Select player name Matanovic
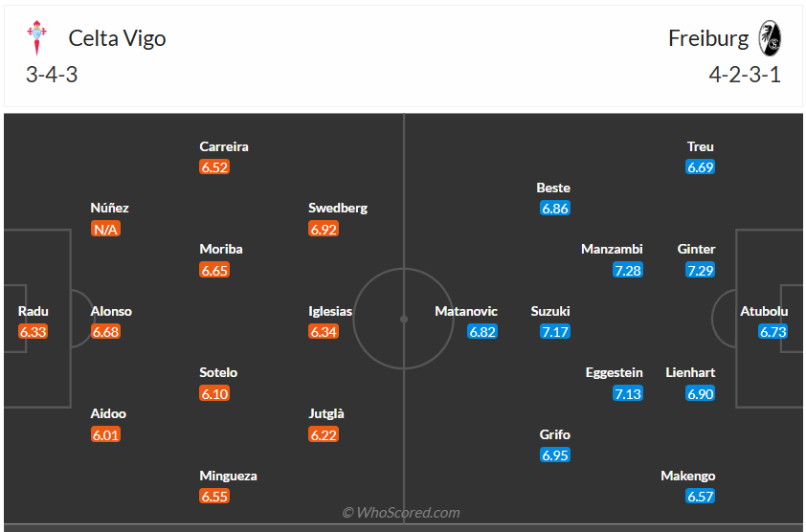The height and width of the screenshot is (532, 806). (x=466, y=311)
